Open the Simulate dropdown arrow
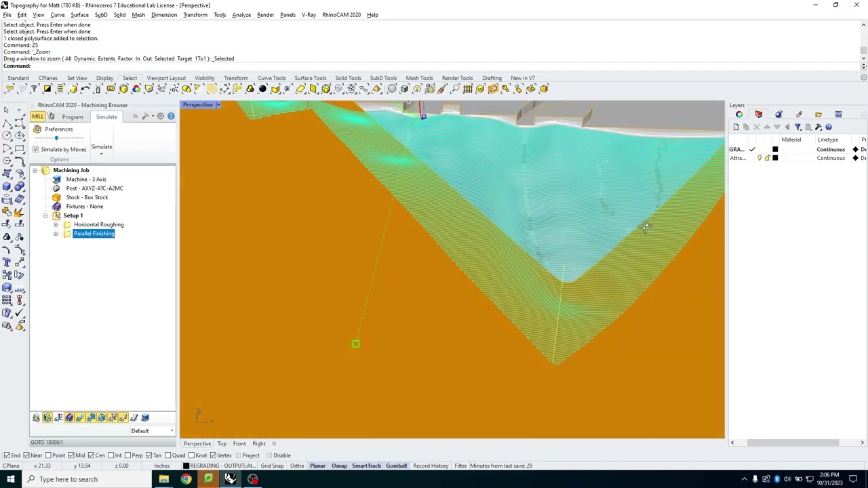 pos(101,154)
